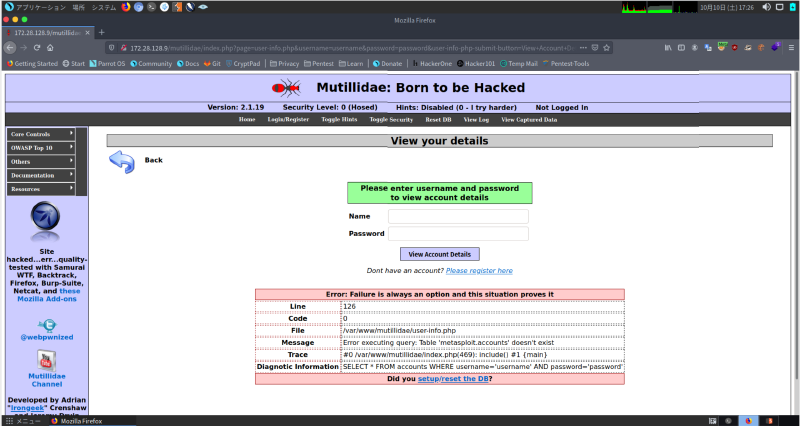Click Login/Register in the top menu
Viewport: 800px width, 426px height.
(x=289, y=119)
